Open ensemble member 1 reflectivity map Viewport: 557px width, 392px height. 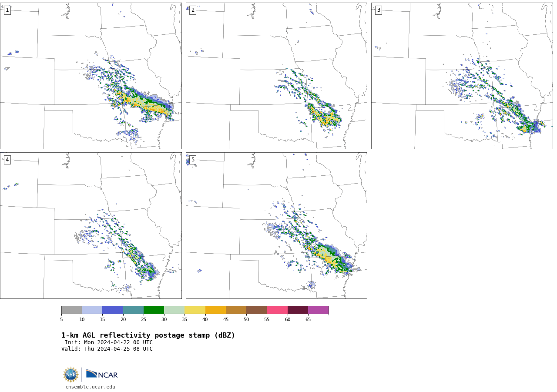(91, 76)
